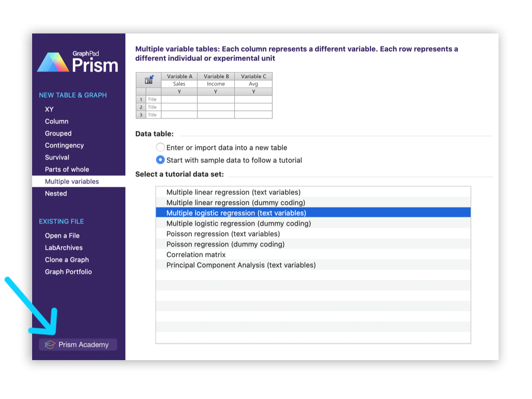The image size is (532, 399).
Task: Select the 'Correlation matrix' tutorial data set
Action: pos(195,254)
